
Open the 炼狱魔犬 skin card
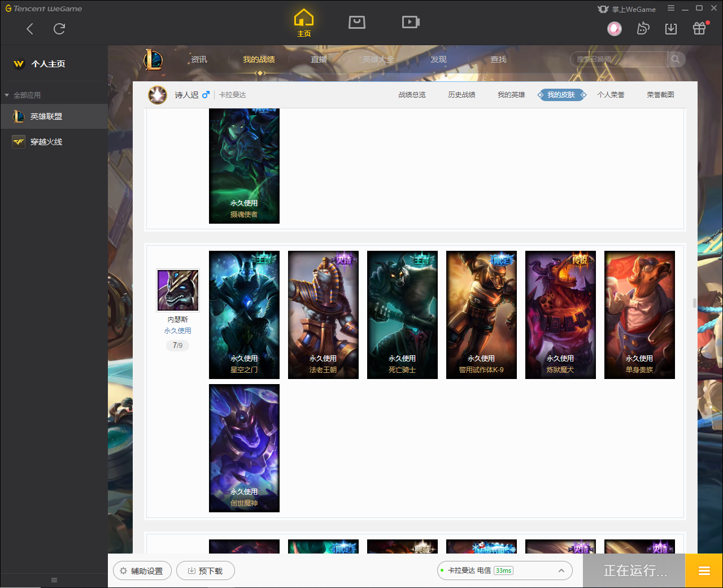tap(560, 315)
